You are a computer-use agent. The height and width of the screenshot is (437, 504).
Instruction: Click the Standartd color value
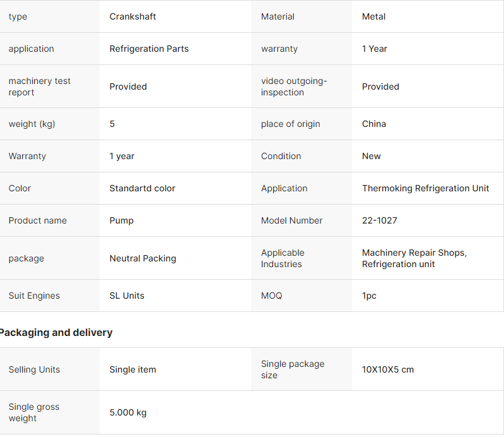(x=142, y=188)
